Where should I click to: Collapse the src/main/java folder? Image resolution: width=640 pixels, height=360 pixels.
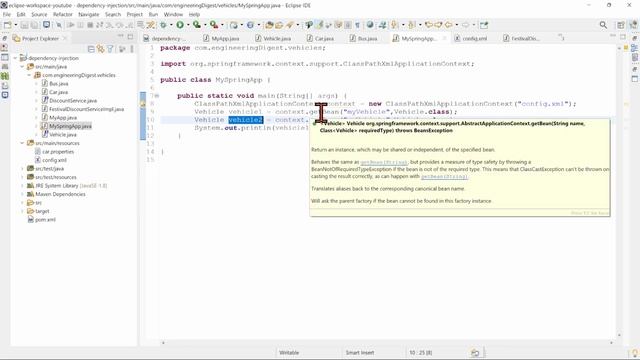click(22, 67)
